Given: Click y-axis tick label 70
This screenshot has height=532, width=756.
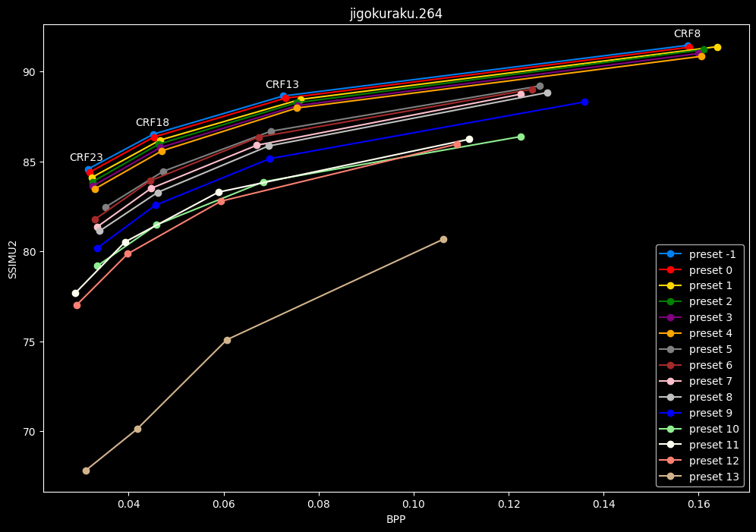Looking at the screenshot, I should point(30,432).
